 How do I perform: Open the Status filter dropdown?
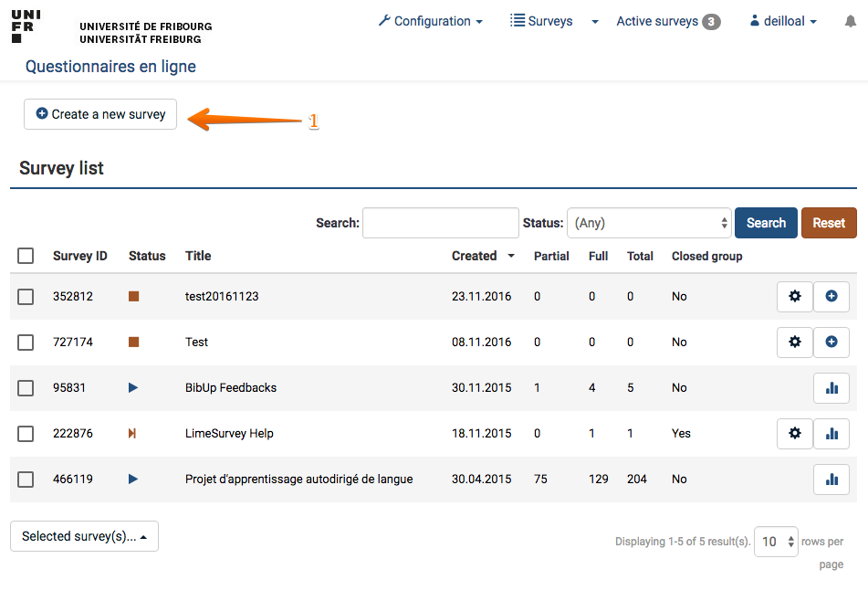pos(649,223)
